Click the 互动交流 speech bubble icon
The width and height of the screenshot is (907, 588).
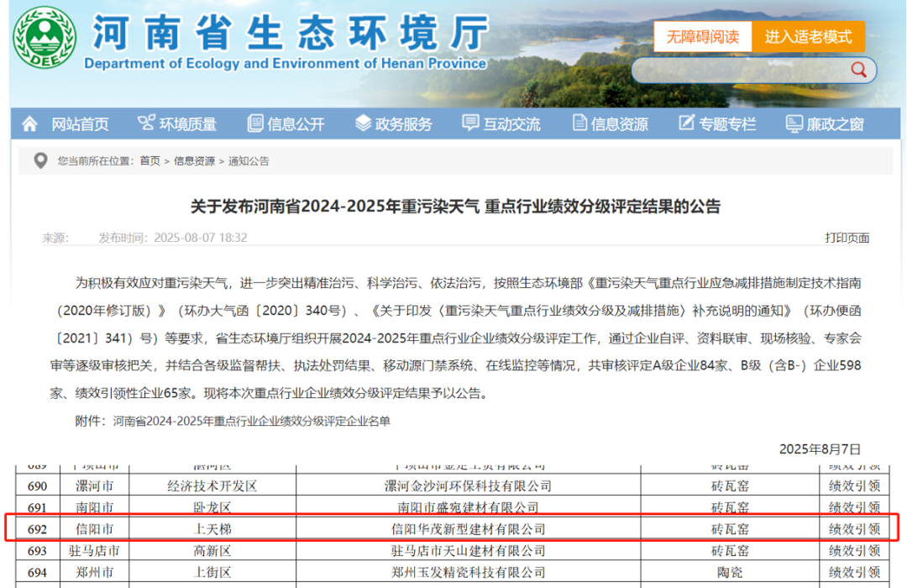click(x=470, y=123)
